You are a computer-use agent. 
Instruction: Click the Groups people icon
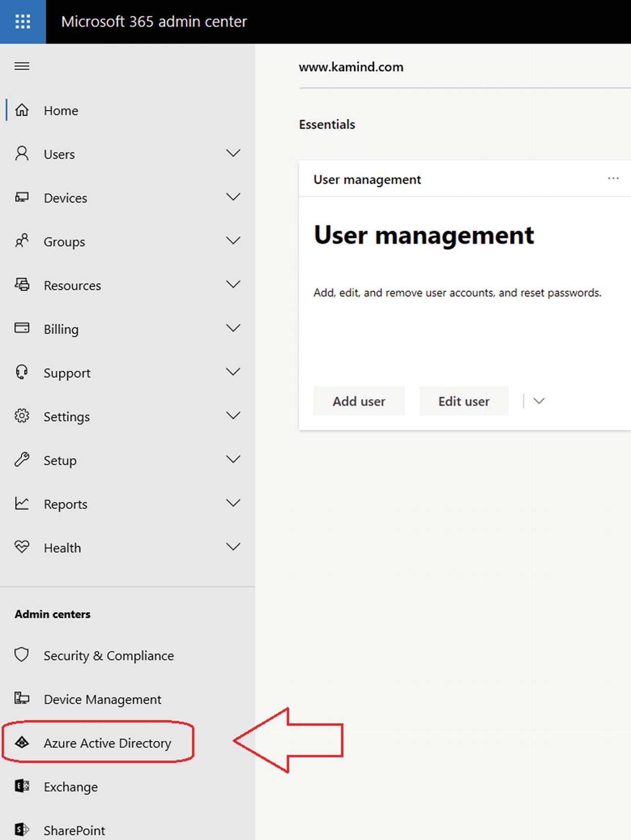click(x=22, y=241)
